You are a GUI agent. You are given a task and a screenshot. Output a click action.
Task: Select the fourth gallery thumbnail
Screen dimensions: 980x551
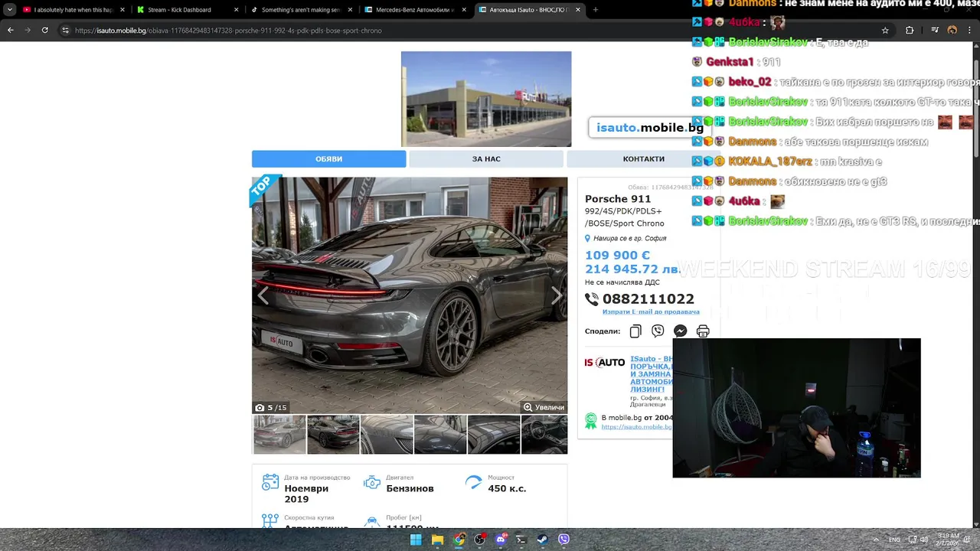point(440,435)
